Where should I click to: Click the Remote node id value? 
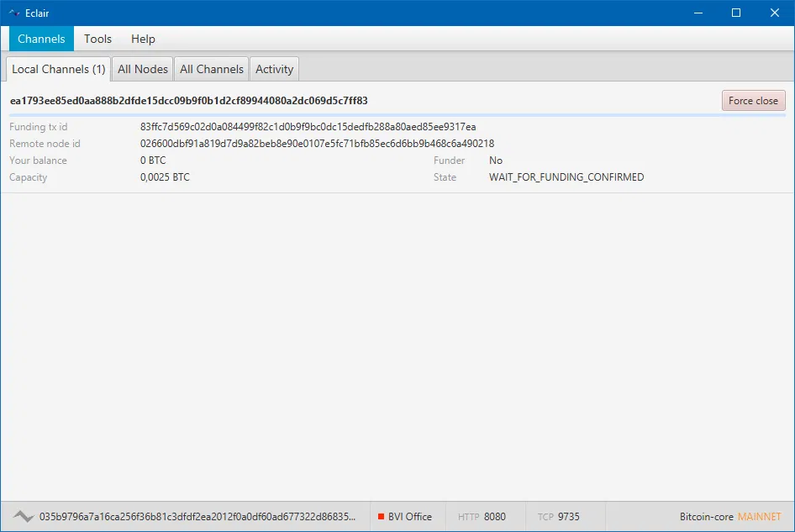tap(317, 144)
